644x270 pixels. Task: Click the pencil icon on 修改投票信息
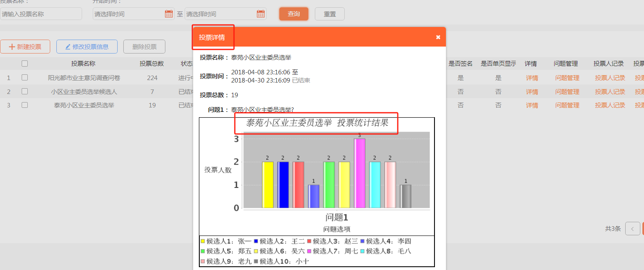tap(68, 47)
